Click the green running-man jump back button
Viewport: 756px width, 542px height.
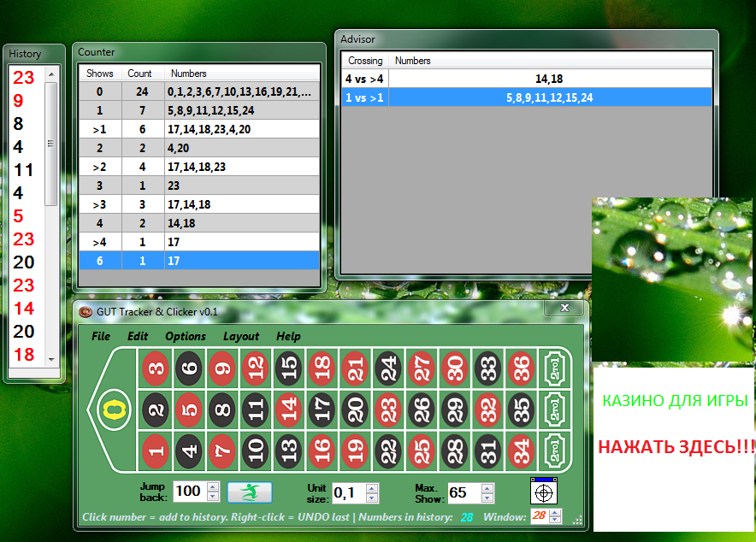pos(250,492)
